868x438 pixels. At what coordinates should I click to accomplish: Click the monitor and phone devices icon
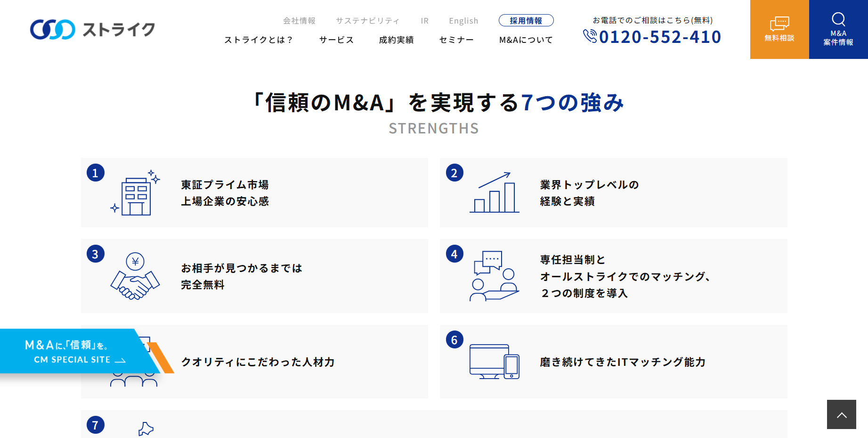(x=494, y=362)
